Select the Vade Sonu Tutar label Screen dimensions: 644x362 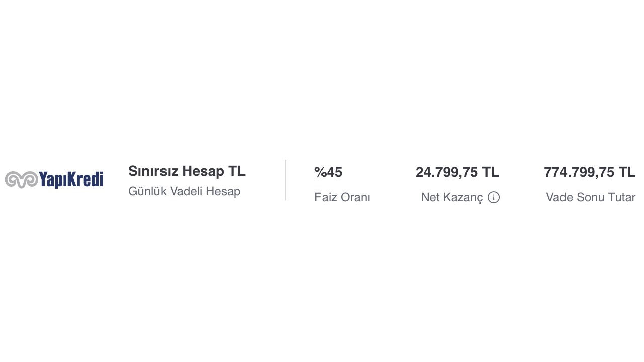[590, 197]
